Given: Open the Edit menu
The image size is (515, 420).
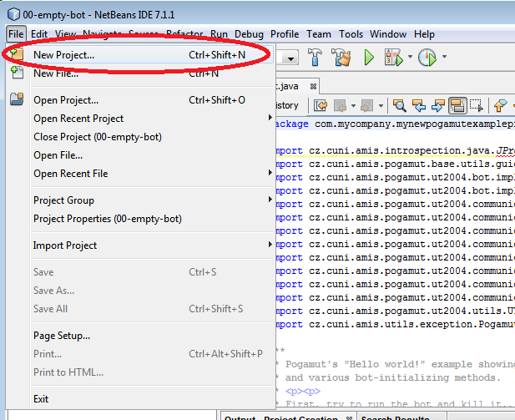Looking at the screenshot, I should click(39, 34).
